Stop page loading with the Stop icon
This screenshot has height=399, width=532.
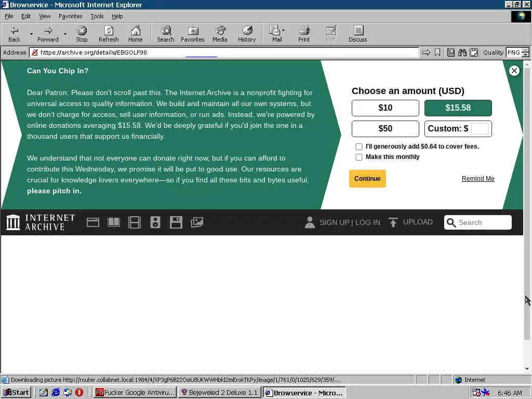(x=82, y=34)
